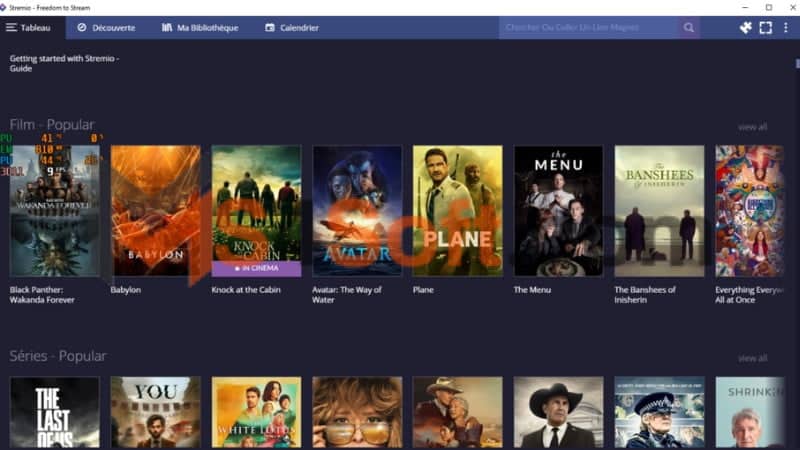The height and width of the screenshot is (450, 800).
Task: Open the Découverte tab
Action: click(x=106, y=28)
